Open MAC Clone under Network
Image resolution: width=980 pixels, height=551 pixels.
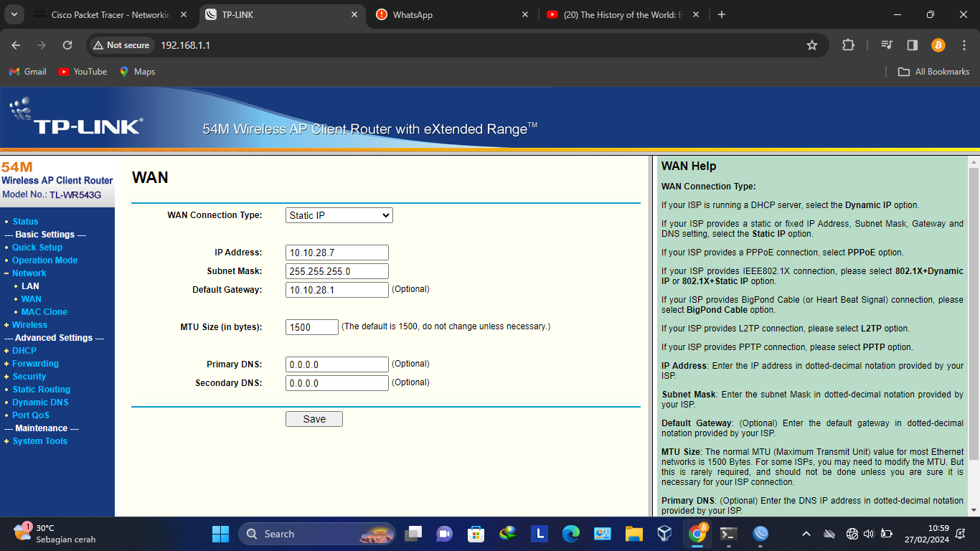44,312
